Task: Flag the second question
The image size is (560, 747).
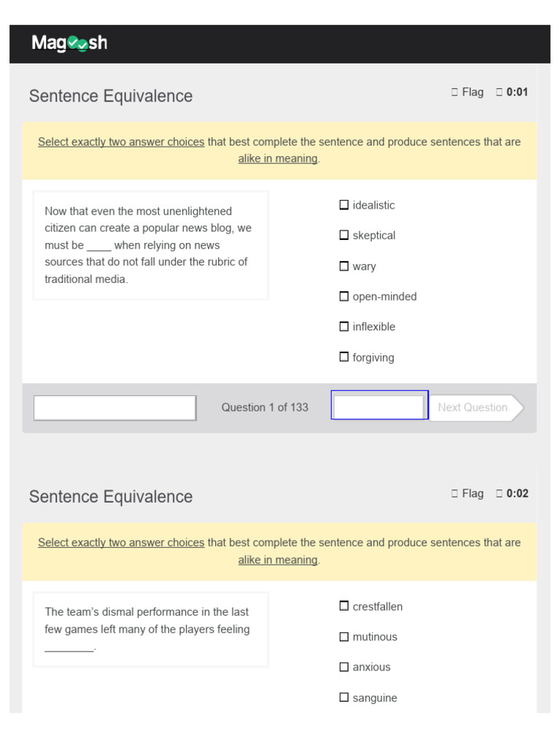Action: 467,493
